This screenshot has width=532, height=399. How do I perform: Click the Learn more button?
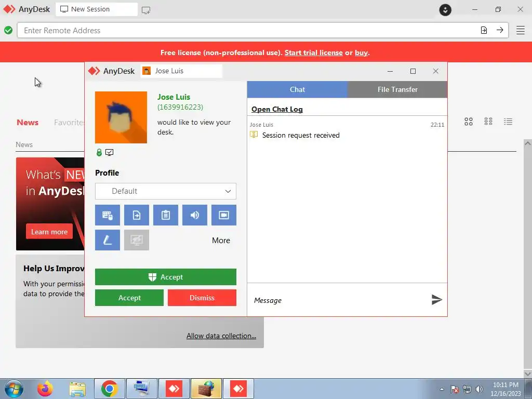click(49, 232)
